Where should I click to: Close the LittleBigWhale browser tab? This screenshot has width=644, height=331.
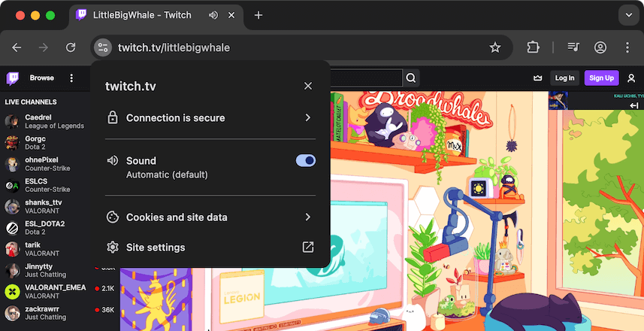click(x=231, y=16)
